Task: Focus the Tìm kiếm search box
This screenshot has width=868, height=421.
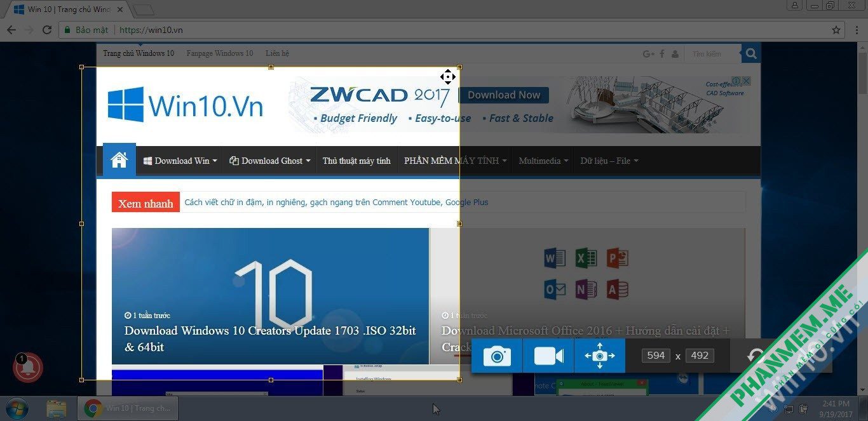Action: pos(713,54)
